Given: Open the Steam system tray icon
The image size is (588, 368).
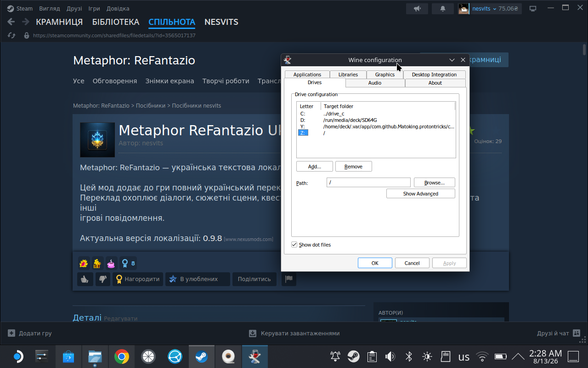Looking at the screenshot, I should click(x=353, y=356).
